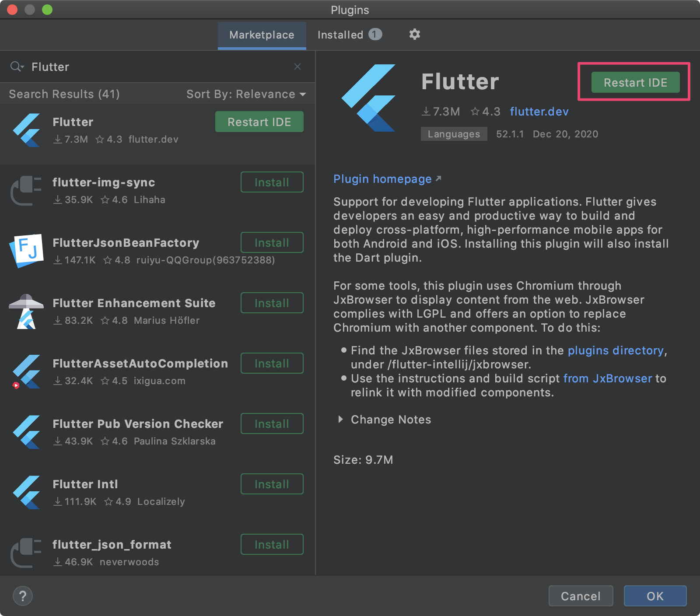Click the flutter-img-sync plug icon
Viewport: 700px width, 616px height.
coord(26,190)
